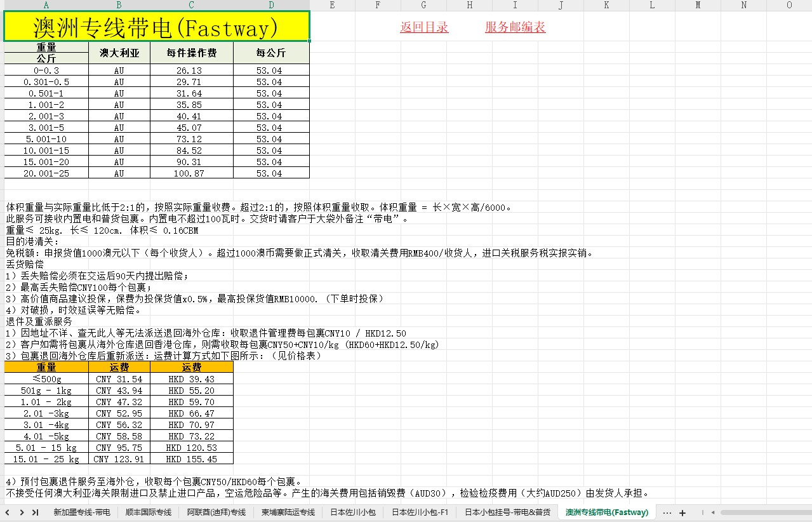Select the weight cell 20.001-25
Image resolution: width=812 pixels, height=522 pixels.
pyautogui.click(x=46, y=173)
